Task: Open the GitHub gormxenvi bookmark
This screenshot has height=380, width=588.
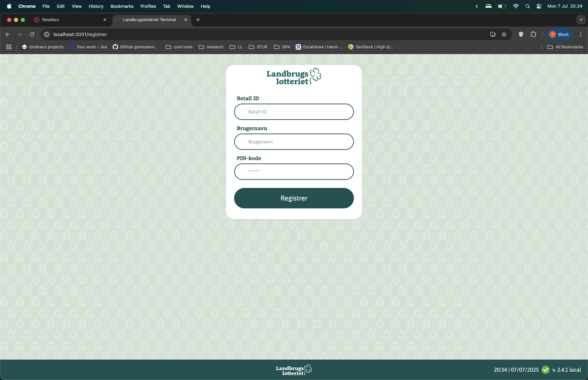Action: point(135,47)
